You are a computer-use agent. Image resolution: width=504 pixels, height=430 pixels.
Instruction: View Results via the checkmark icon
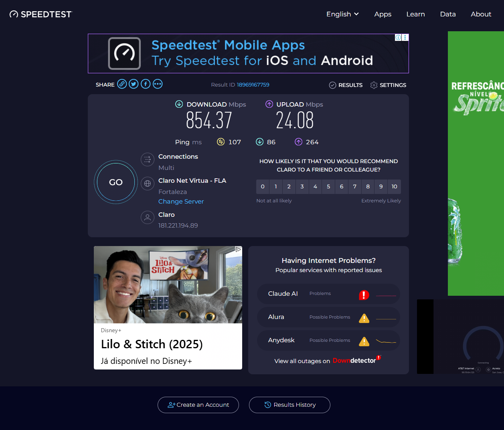pos(332,85)
